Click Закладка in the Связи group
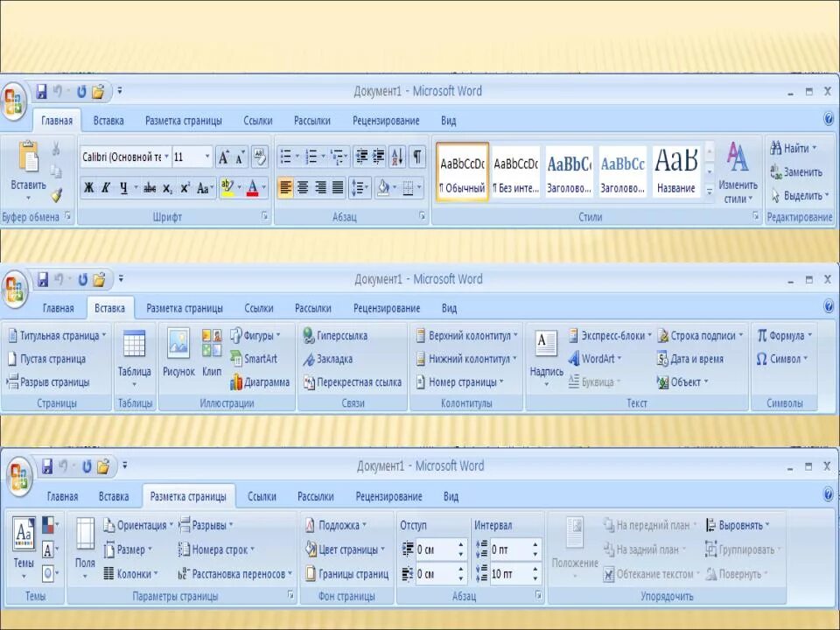 coord(328,359)
